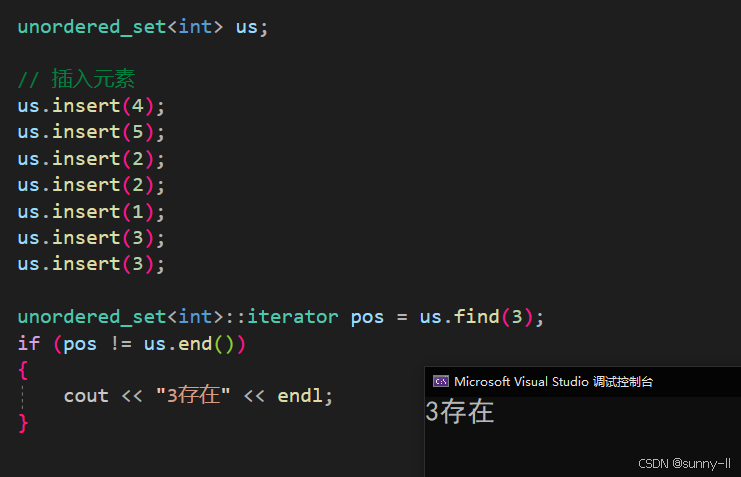
Task: Click the CSDN @sunny-ll watermark
Action: [684, 464]
